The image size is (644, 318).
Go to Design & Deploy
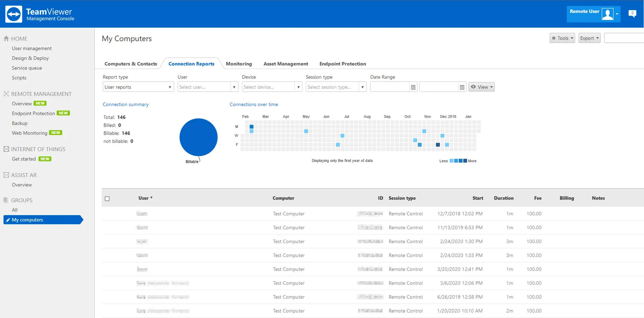coord(30,58)
